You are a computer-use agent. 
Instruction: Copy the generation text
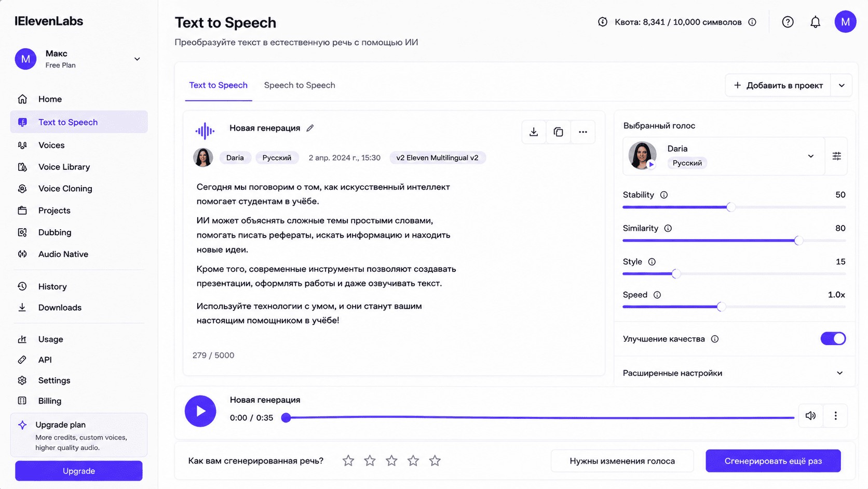(x=558, y=132)
